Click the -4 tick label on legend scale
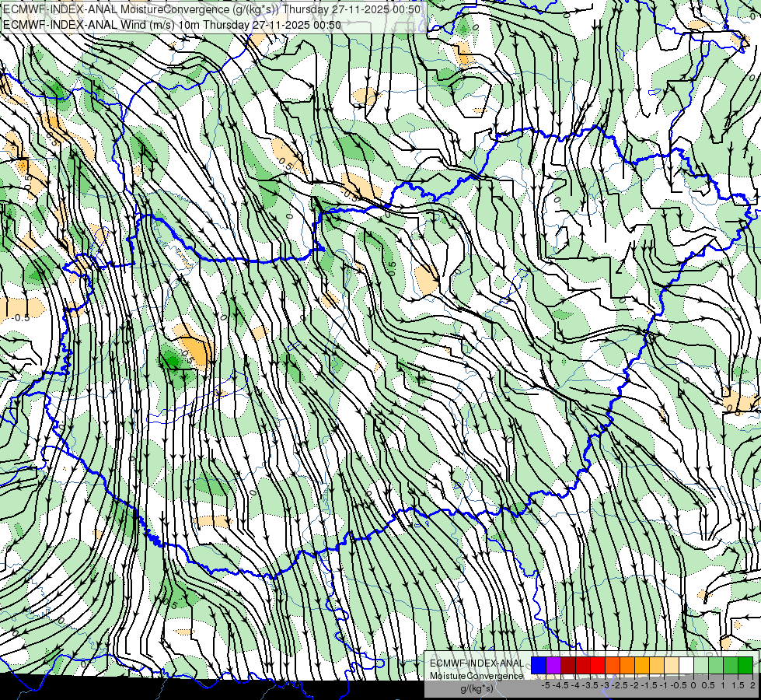This screenshot has height=700, width=761. [x=575, y=685]
